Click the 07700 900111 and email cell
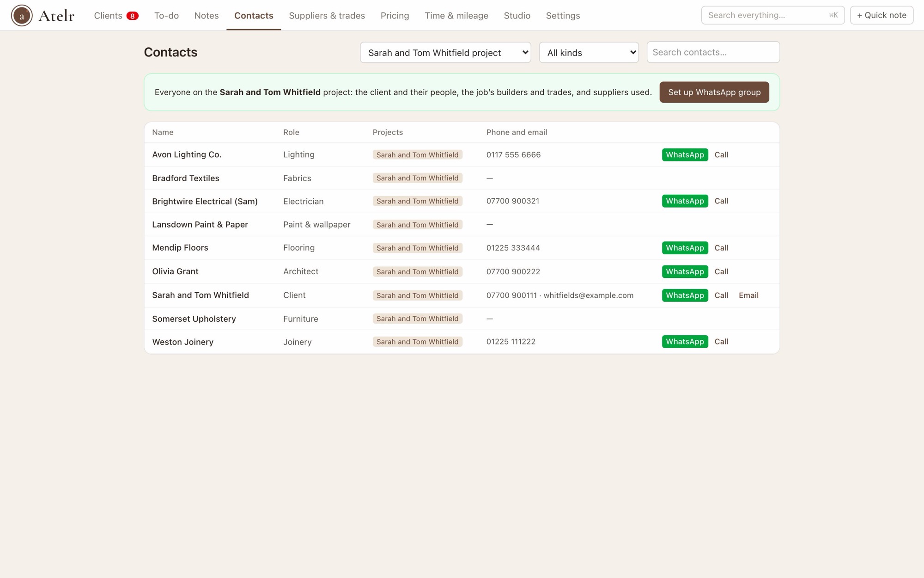 tap(559, 295)
